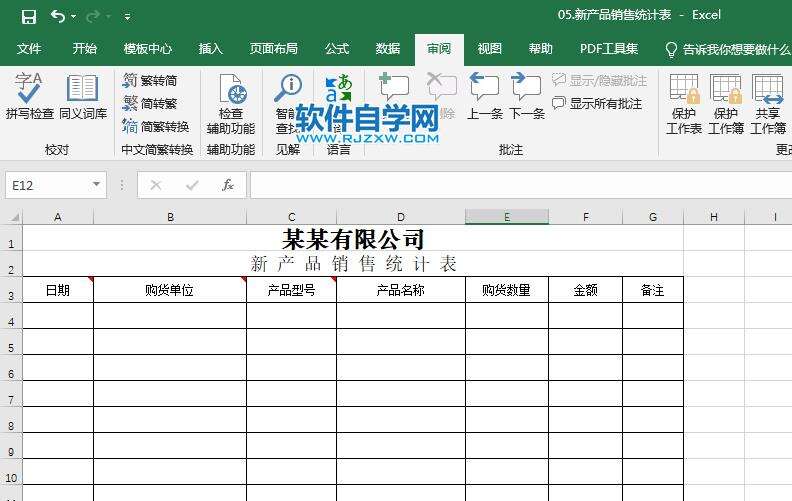
Task: Switch to the 开始 ribbon tab
Action: coord(84,48)
